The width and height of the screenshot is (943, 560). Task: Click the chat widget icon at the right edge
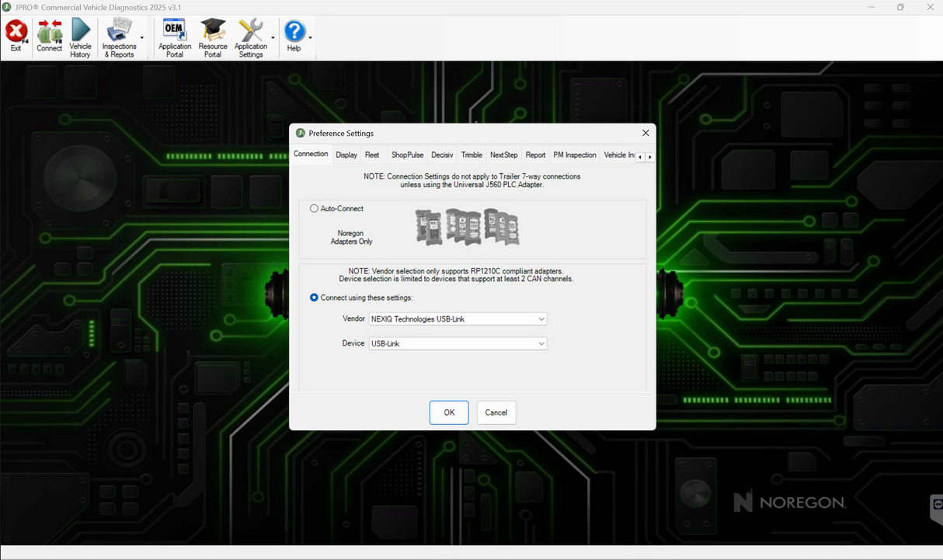pyautogui.click(x=936, y=509)
